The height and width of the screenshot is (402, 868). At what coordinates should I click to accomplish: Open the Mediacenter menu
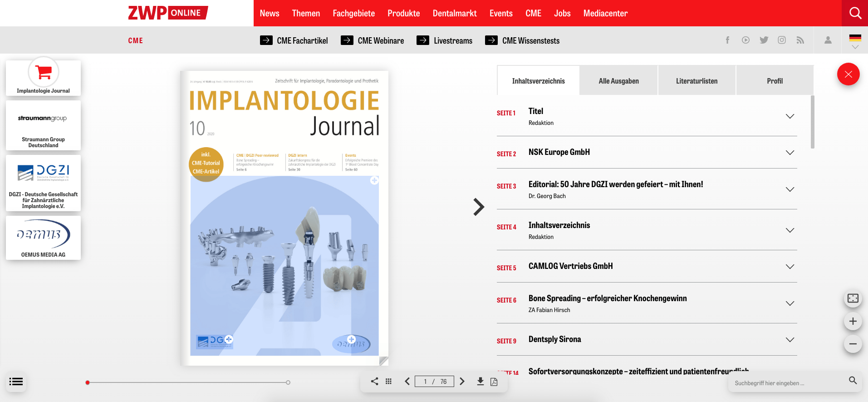click(x=605, y=13)
